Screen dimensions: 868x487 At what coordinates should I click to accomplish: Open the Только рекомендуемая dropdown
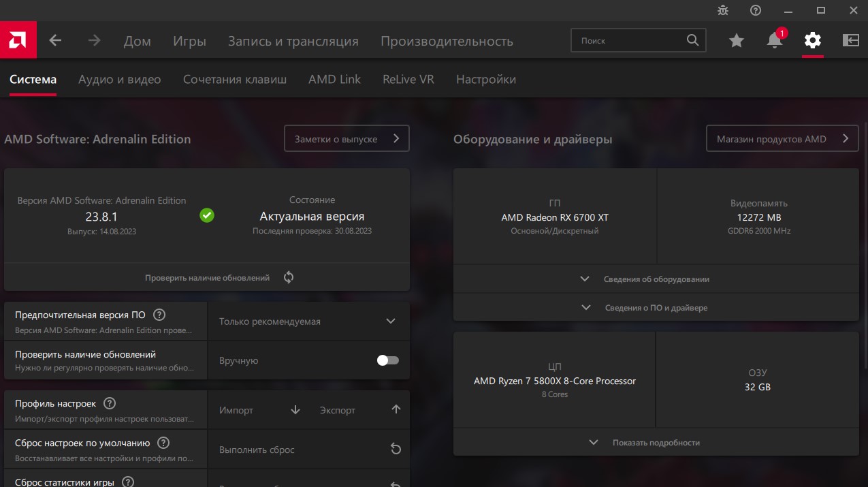click(308, 321)
